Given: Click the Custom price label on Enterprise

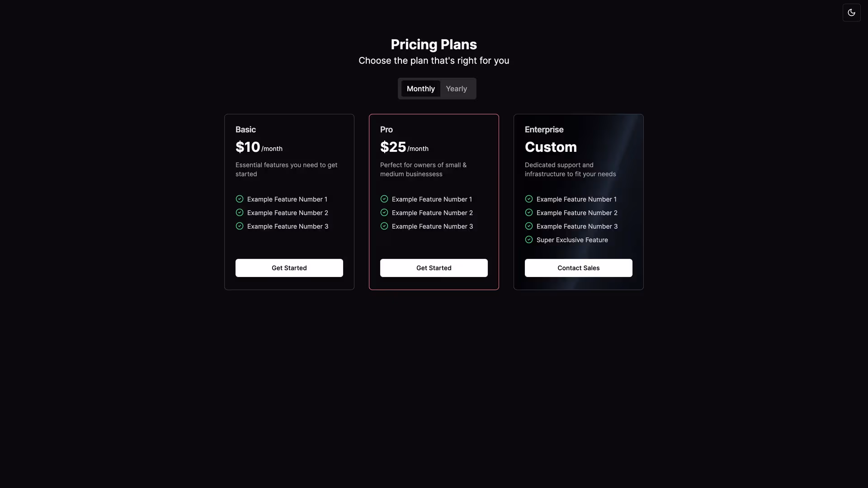Looking at the screenshot, I should coord(551,146).
